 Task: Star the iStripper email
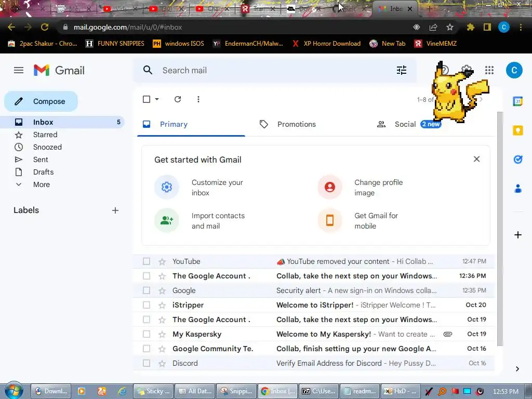tap(162, 305)
